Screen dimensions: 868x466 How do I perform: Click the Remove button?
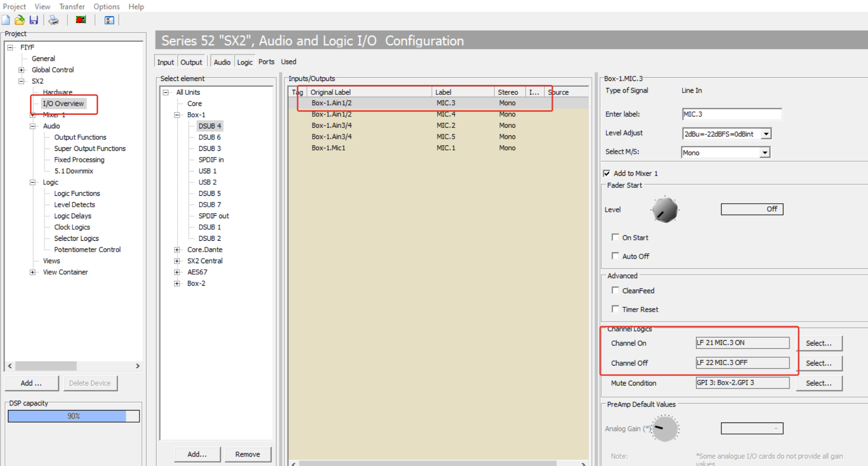point(247,454)
